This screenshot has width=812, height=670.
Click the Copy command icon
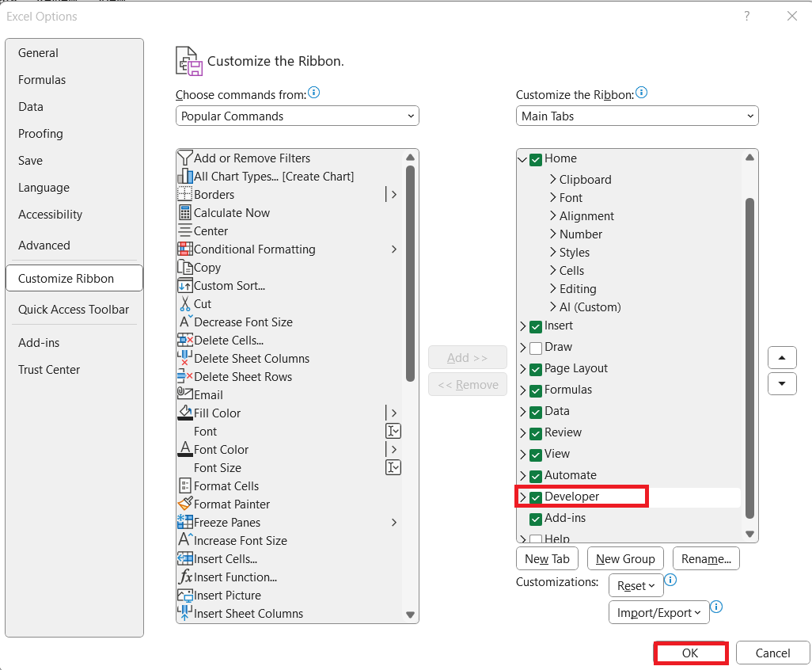click(x=185, y=268)
